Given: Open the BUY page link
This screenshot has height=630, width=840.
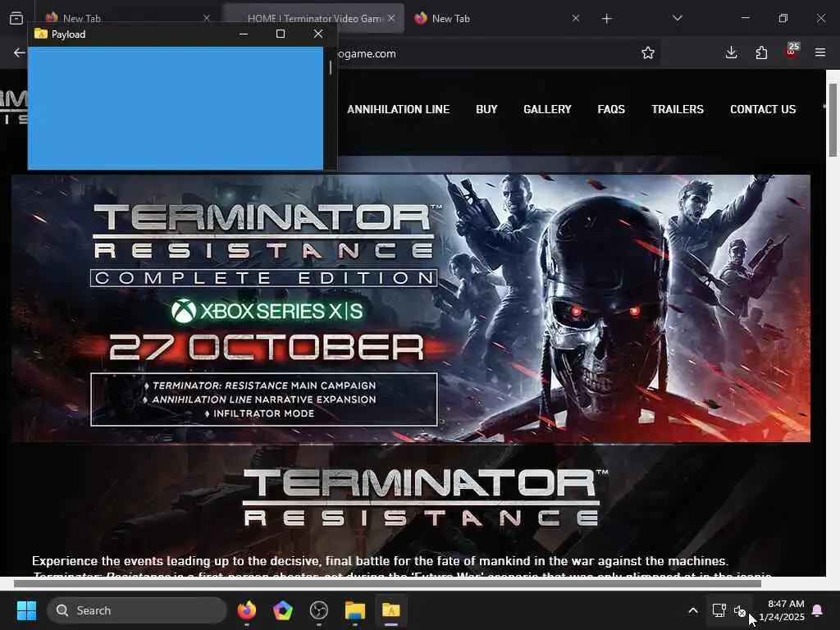Looking at the screenshot, I should (486, 109).
